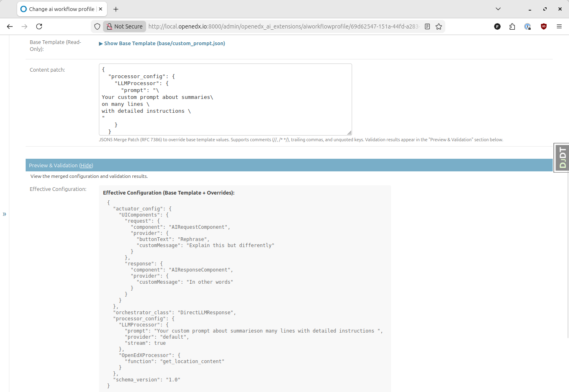Open the Django Debug Toolbar DJDT handle
This screenshot has width=569, height=392.
coord(562,158)
